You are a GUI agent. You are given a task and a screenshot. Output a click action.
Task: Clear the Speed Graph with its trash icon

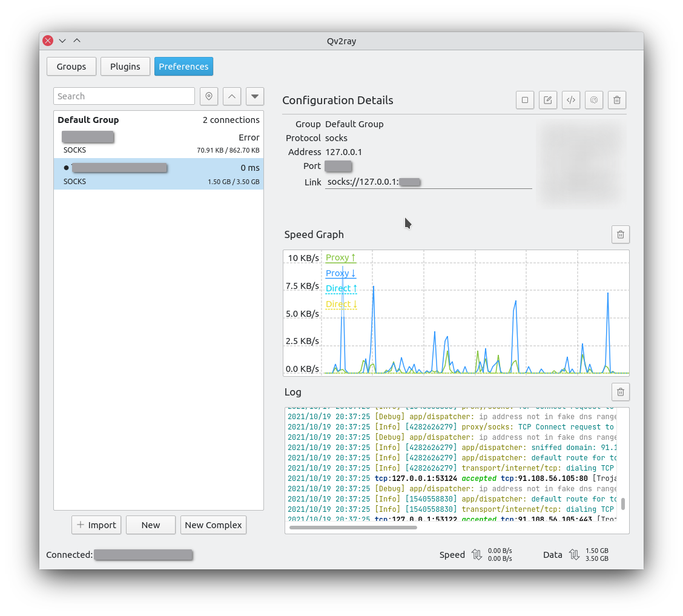coord(621,234)
